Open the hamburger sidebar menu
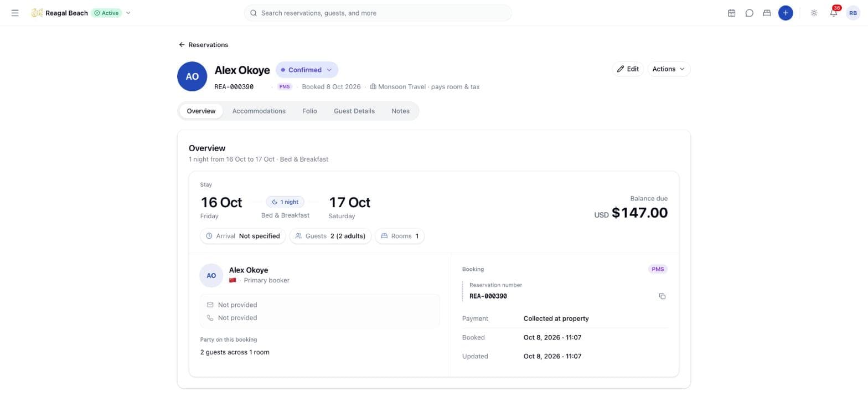Screen dimensions: 868x417 (15, 13)
